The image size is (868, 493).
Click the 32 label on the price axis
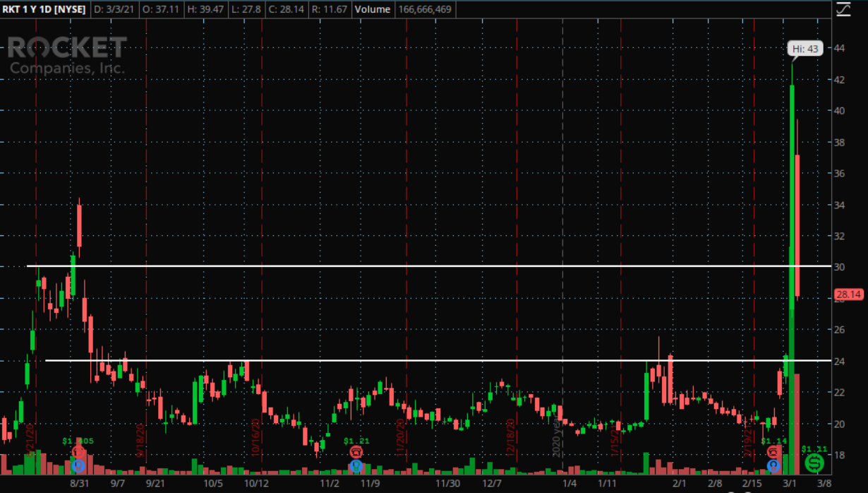(840, 236)
